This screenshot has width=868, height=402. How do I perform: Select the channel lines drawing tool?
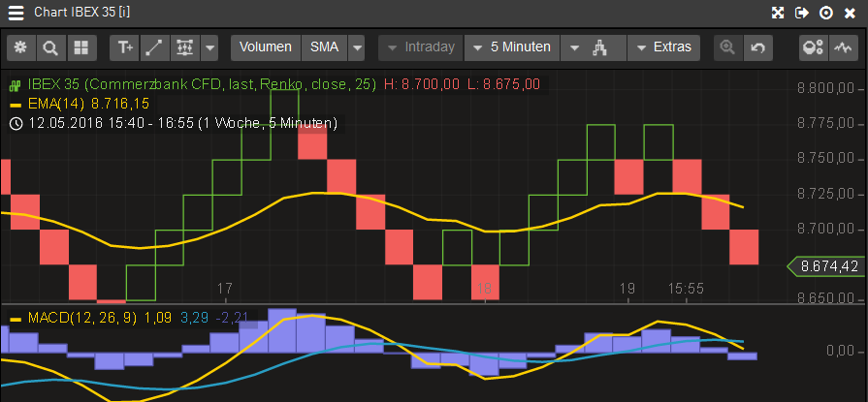click(x=184, y=46)
